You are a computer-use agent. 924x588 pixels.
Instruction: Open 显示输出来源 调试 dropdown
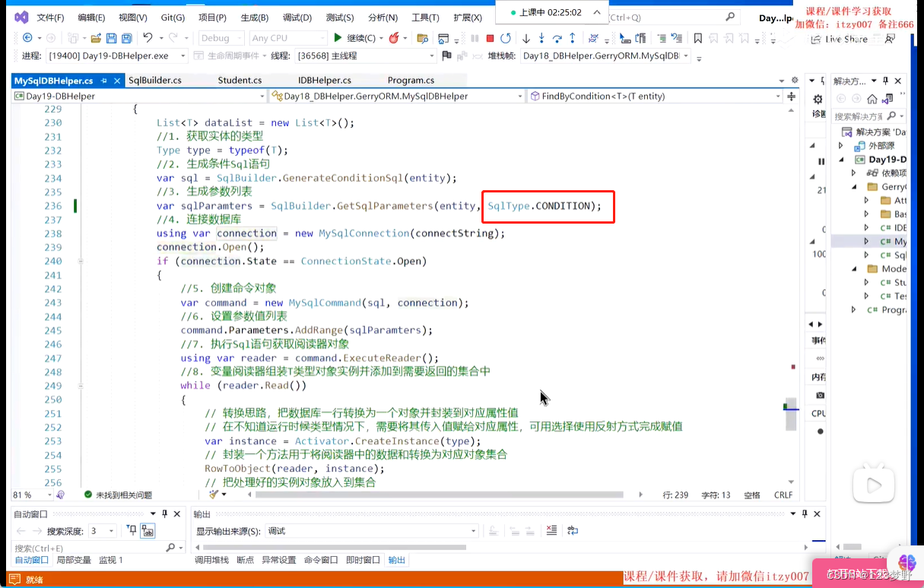(x=371, y=531)
